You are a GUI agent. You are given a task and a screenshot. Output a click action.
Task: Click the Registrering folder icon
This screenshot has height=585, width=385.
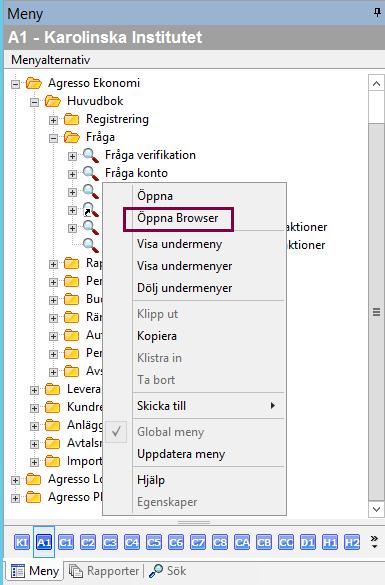(72, 119)
